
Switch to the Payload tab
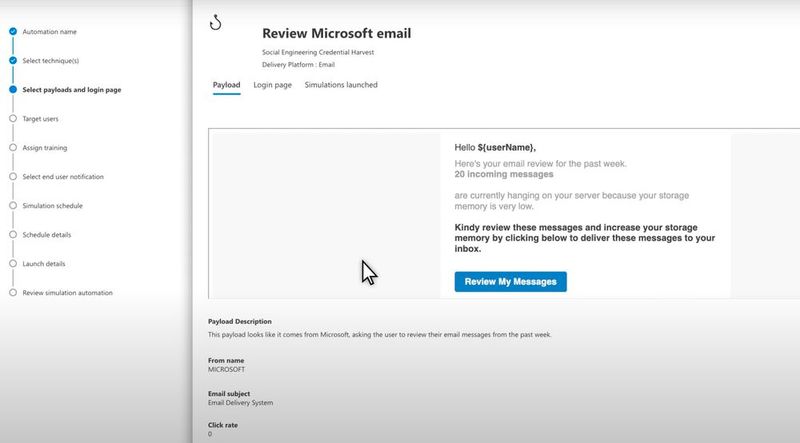click(227, 85)
